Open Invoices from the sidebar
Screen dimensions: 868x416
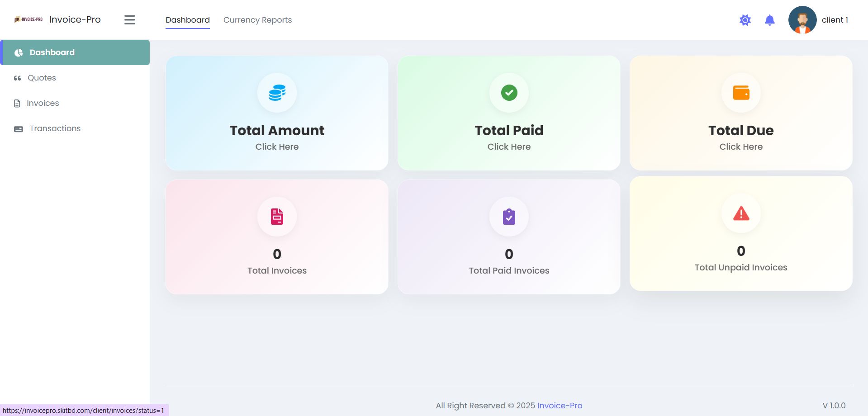pos(43,103)
